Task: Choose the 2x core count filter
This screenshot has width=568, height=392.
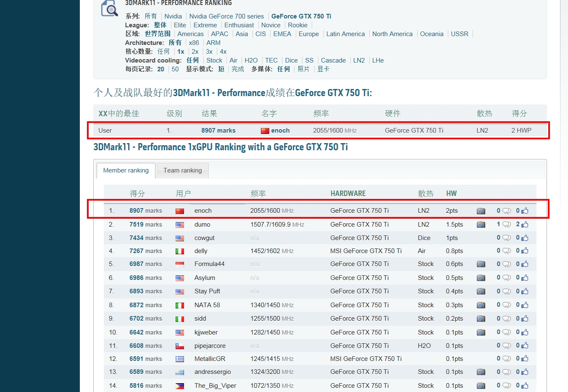Action: click(x=195, y=52)
